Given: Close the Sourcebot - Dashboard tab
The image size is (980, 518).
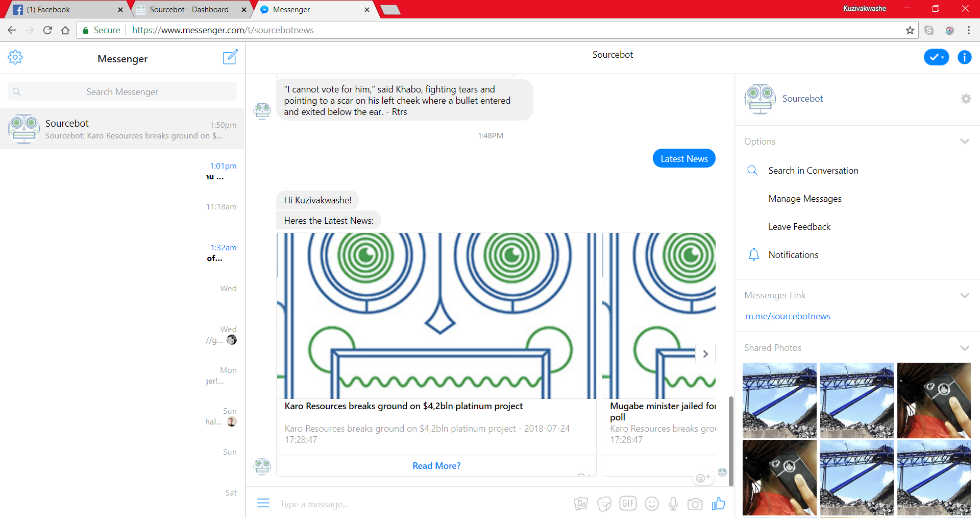Looking at the screenshot, I should (244, 10).
